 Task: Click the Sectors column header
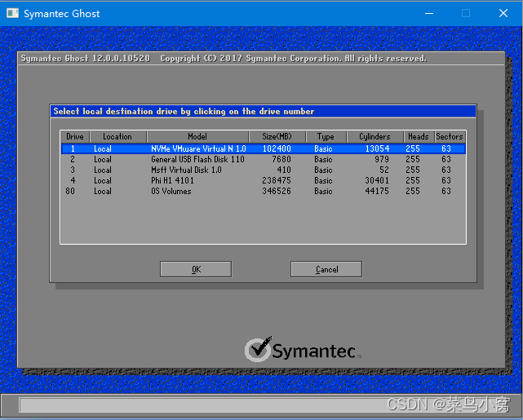[450, 137]
